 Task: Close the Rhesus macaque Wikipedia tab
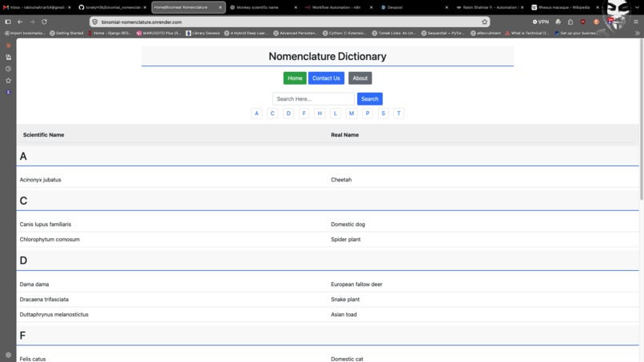pos(598,7)
